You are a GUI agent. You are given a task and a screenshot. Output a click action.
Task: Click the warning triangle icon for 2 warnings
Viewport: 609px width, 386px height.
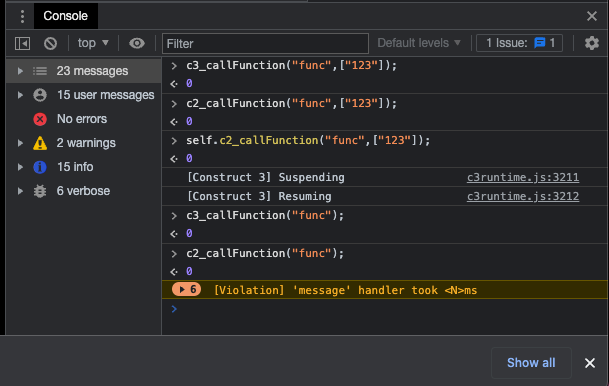coord(40,143)
